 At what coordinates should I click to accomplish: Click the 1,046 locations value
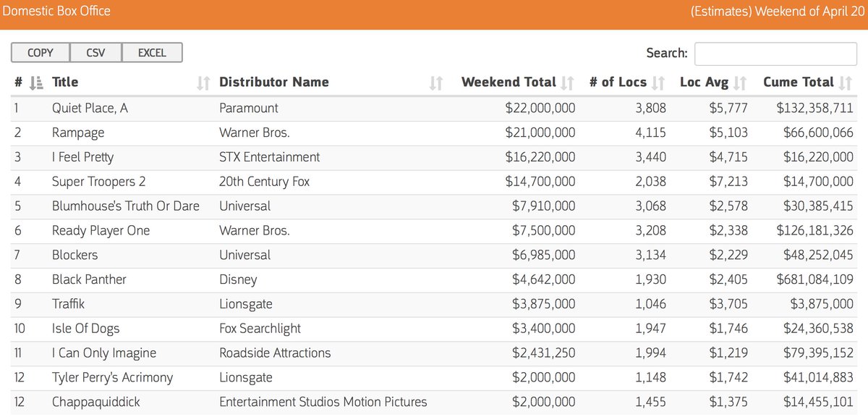pos(651,304)
